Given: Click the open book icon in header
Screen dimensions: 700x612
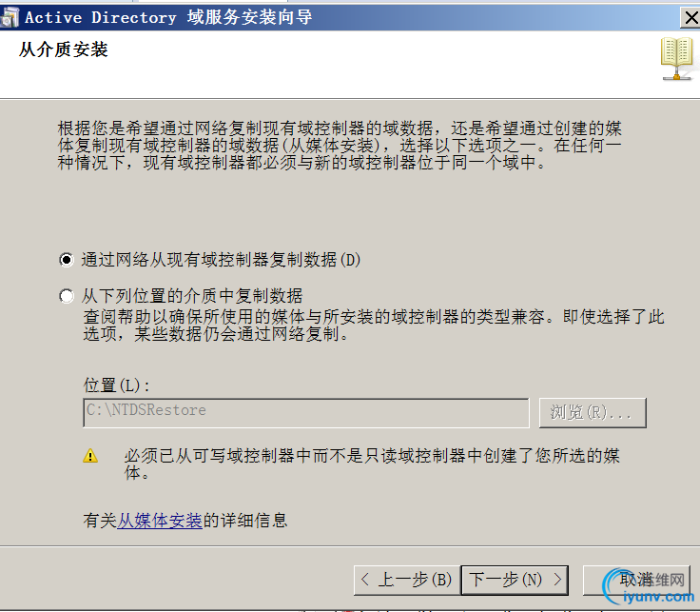Looking at the screenshot, I should (x=677, y=59).
